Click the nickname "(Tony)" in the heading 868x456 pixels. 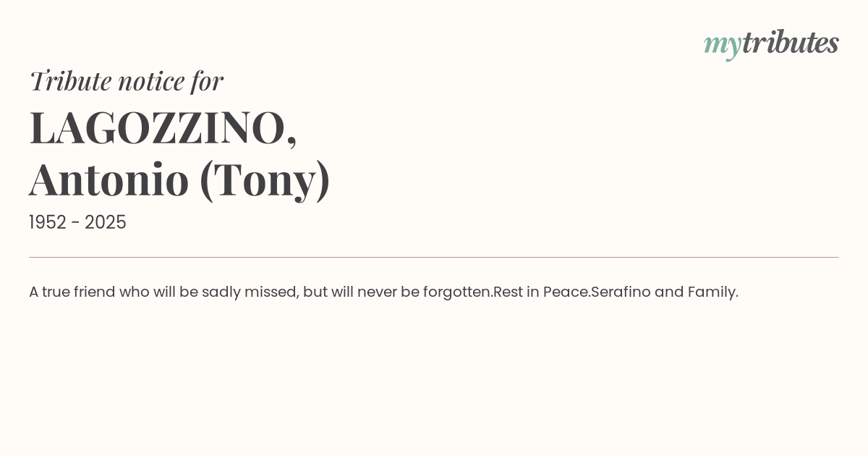[265, 180]
